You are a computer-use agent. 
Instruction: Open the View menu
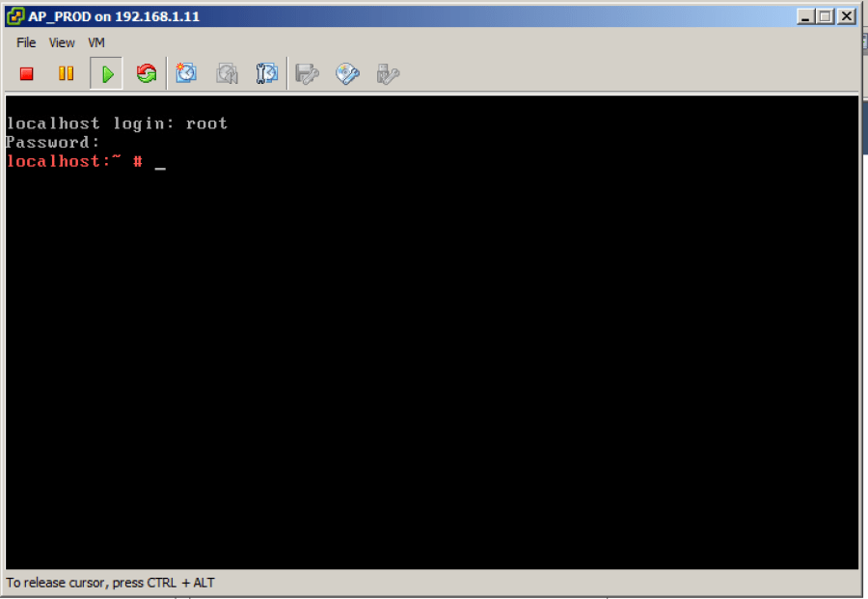click(x=62, y=42)
